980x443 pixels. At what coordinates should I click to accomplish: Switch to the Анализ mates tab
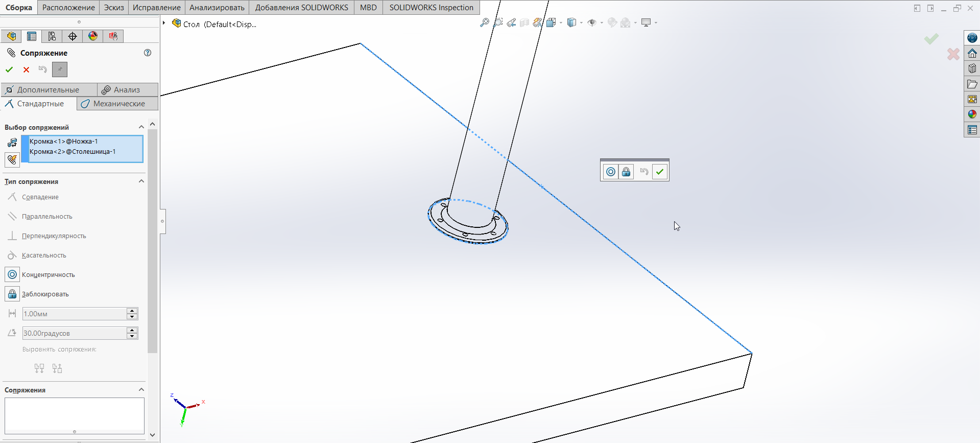point(127,90)
